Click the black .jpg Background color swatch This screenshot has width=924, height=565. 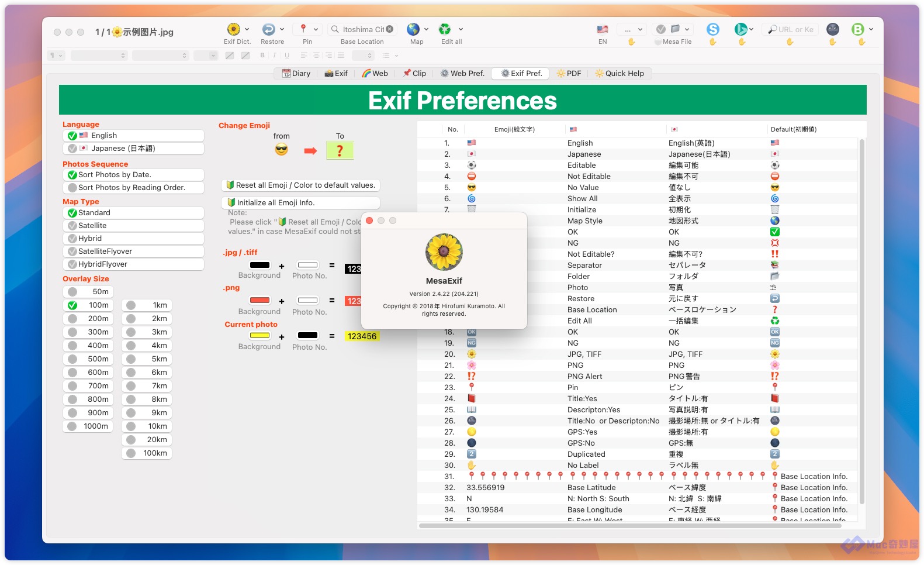pyautogui.click(x=260, y=265)
